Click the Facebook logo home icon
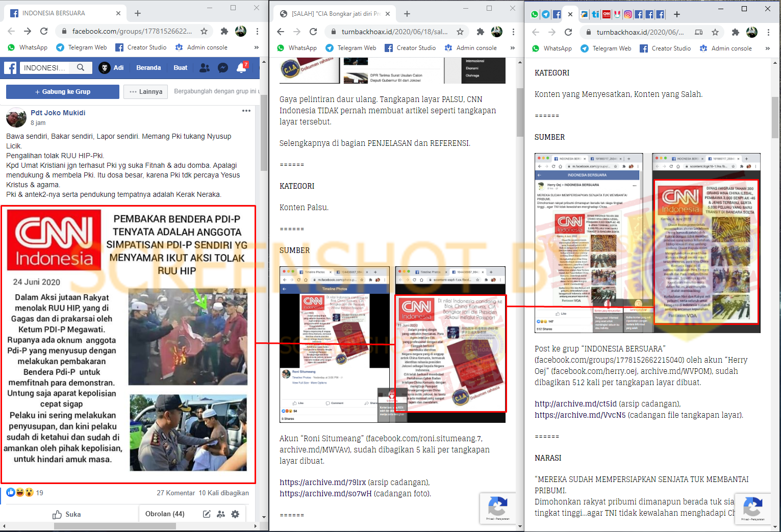The image size is (781, 532). [11, 68]
